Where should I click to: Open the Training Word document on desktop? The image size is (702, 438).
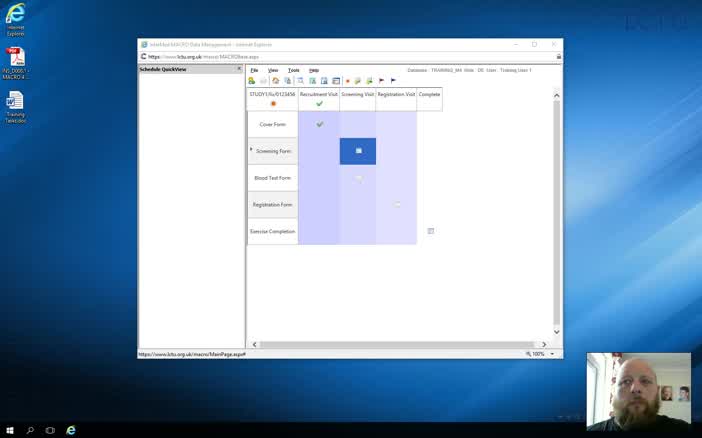pos(15,105)
